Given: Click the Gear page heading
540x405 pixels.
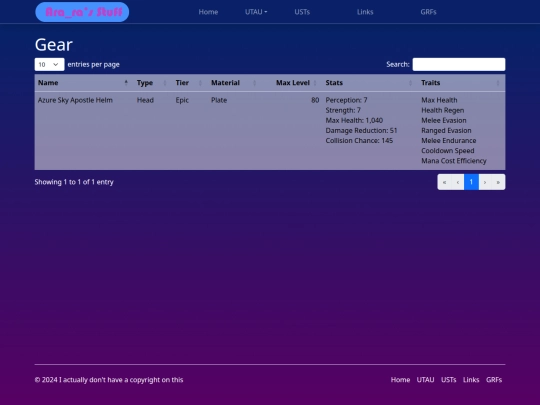Looking at the screenshot, I should (x=54, y=45).
